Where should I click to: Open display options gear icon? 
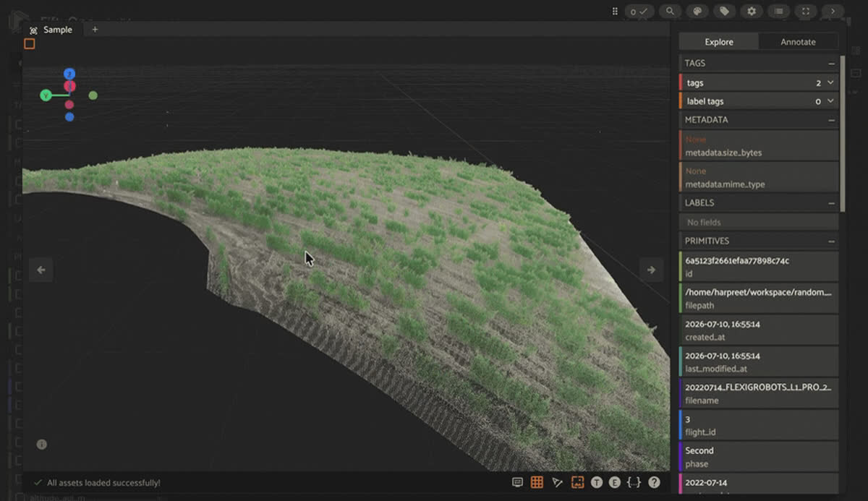(x=752, y=11)
